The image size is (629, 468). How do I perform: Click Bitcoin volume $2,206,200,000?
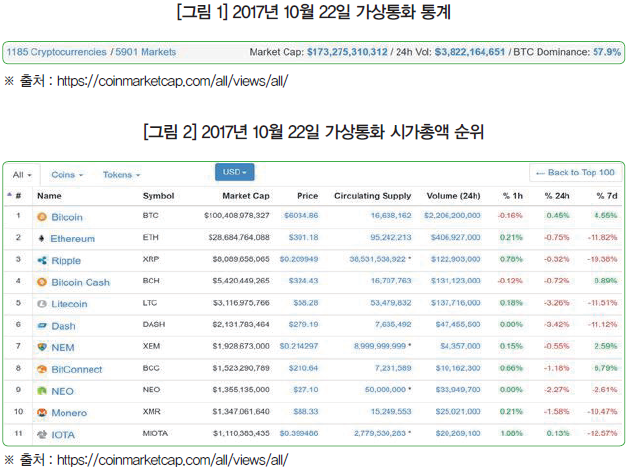click(452, 216)
